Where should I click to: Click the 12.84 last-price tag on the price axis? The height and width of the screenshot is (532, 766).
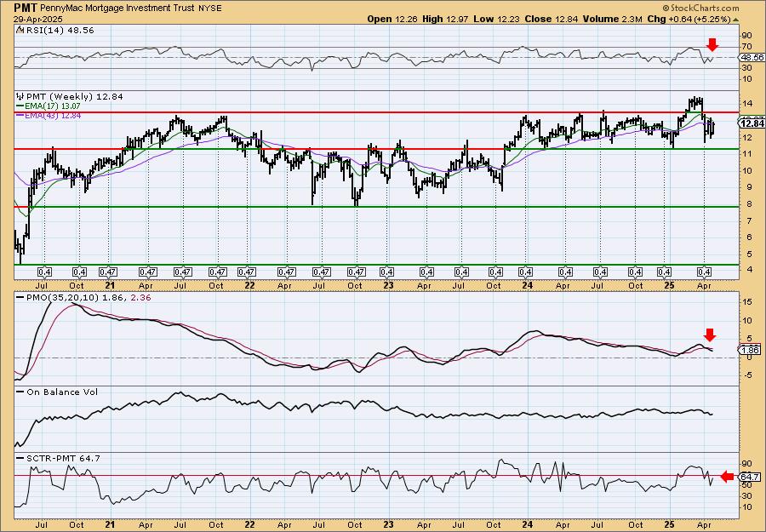click(752, 123)
